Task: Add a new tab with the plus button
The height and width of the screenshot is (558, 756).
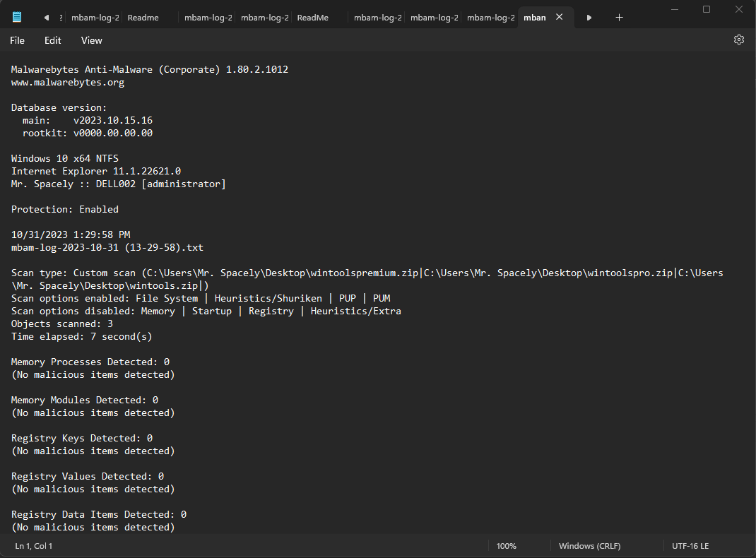Action: point(619,18)
